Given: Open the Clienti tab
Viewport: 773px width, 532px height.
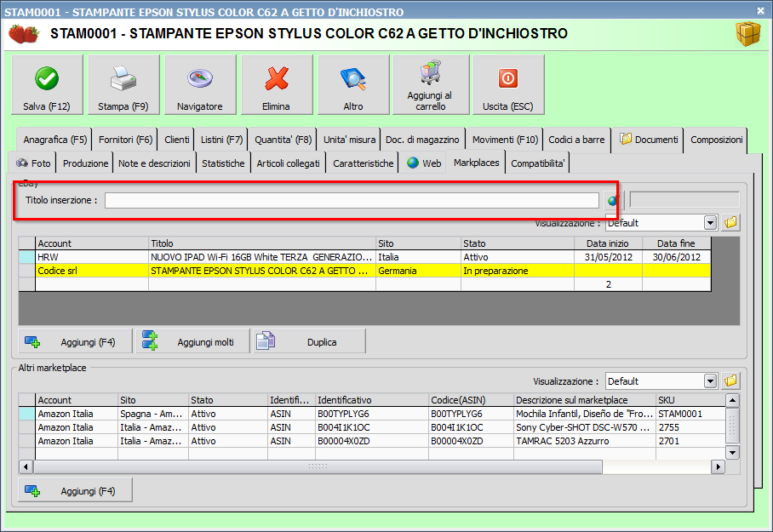Looking at the screenshot, I should pos(176,140).
